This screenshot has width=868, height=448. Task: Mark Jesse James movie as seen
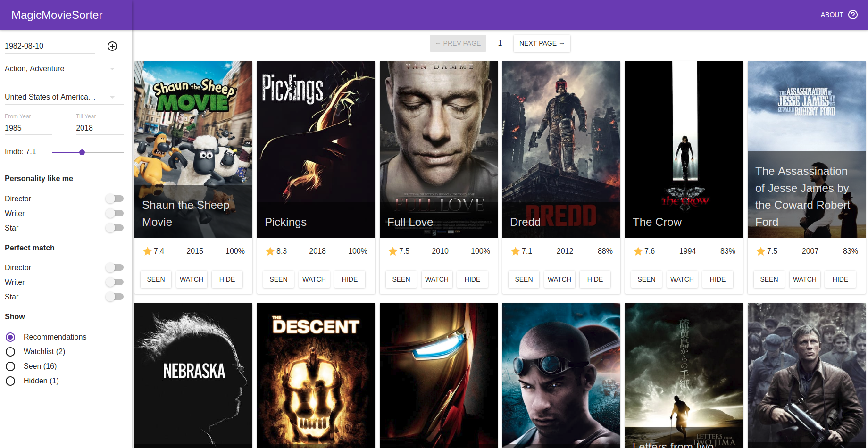pos(769,279)
